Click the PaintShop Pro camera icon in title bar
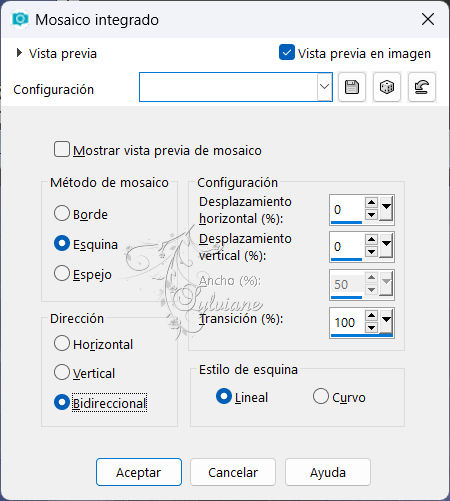450x501 pixels. [x=20, y=19]
